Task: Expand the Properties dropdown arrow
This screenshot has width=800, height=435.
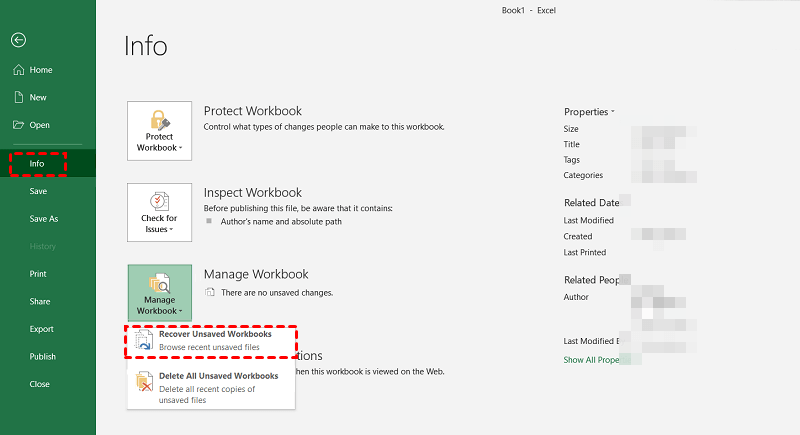Action: [x=613, y=112]
